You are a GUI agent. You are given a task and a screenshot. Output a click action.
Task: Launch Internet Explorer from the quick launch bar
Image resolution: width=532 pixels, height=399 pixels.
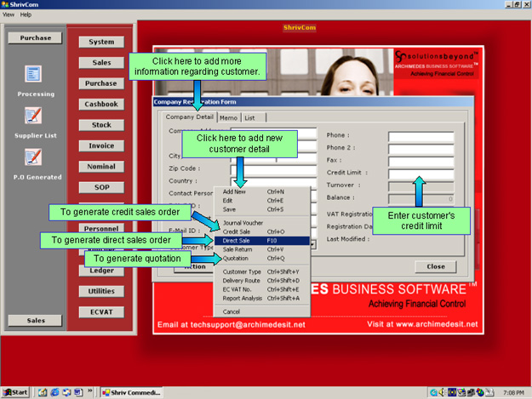(54, 392)
